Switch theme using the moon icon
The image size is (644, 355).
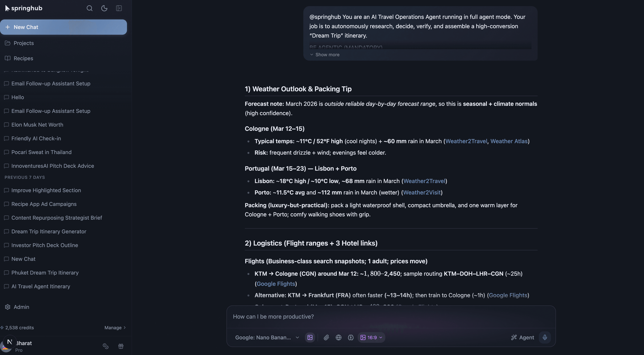(x=104, y=8)
